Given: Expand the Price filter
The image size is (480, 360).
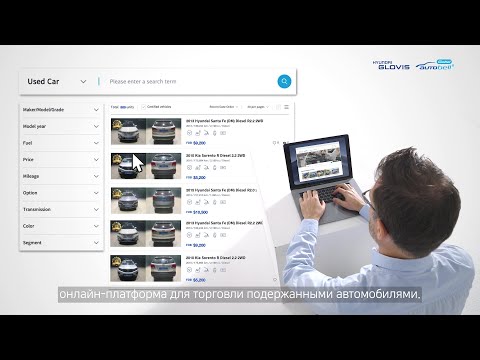Looking at the screenshot, I should coord(61,160).
